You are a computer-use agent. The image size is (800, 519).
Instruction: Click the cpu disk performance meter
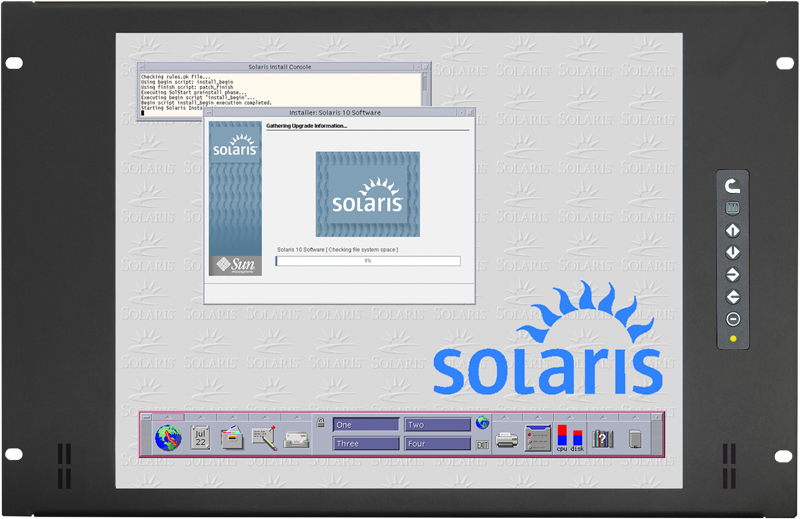point(570,438)
